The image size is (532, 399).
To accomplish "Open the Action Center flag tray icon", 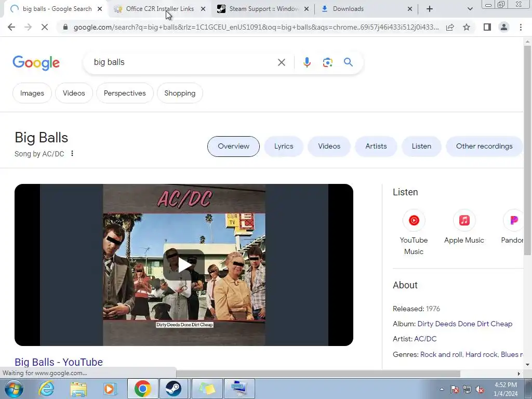I will (x=455, y=390).
